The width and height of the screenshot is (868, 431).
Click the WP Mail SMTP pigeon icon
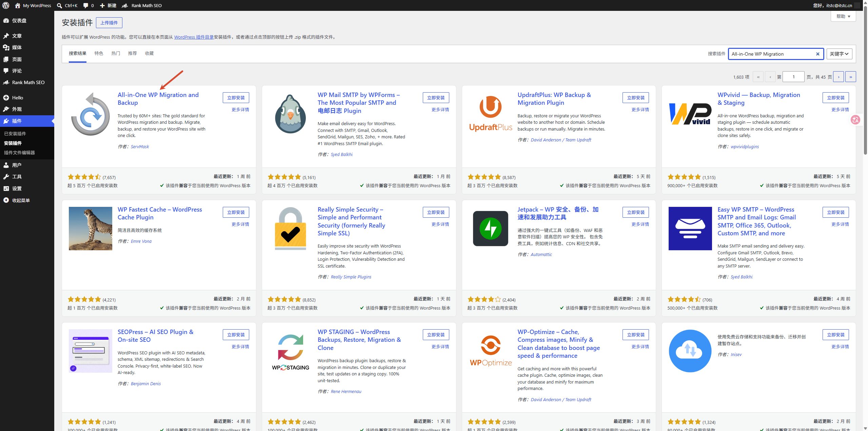(x=290, y=114)
